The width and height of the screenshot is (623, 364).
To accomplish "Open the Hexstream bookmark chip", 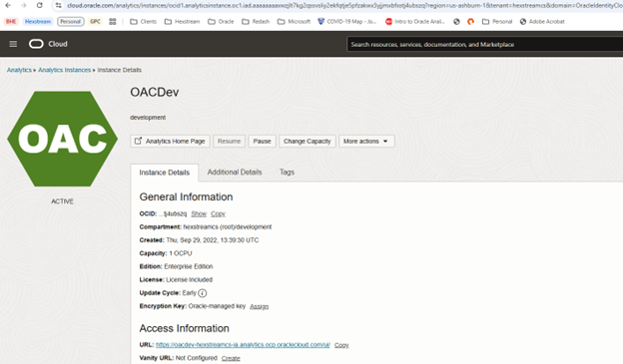I will (x=38, y=21).
